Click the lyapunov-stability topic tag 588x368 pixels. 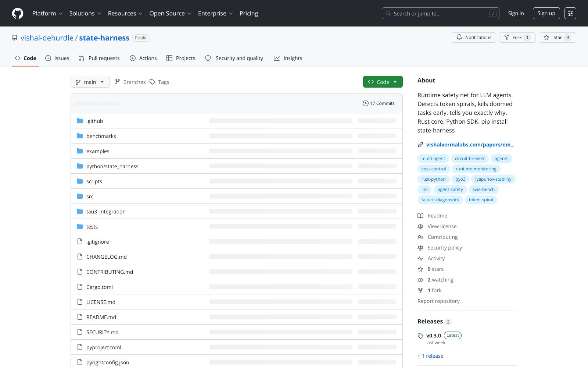[x=493, y=179]
